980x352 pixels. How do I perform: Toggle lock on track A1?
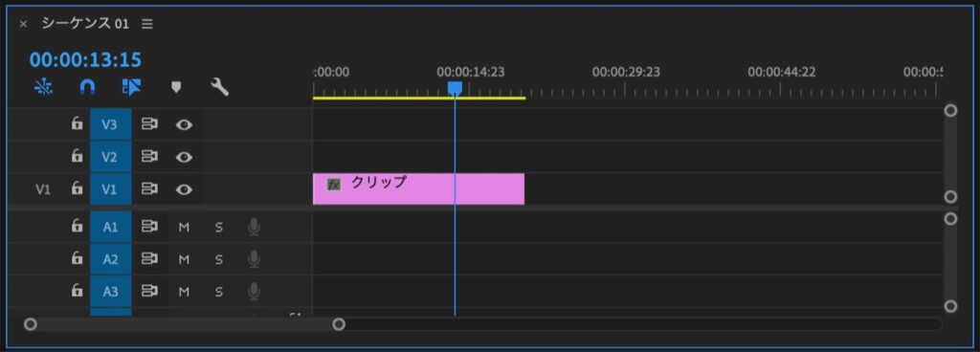pos(77,227)
